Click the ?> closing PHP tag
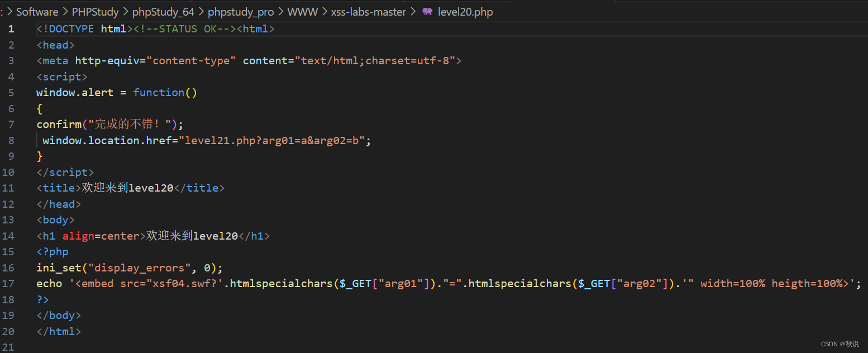 pos(42,300)
